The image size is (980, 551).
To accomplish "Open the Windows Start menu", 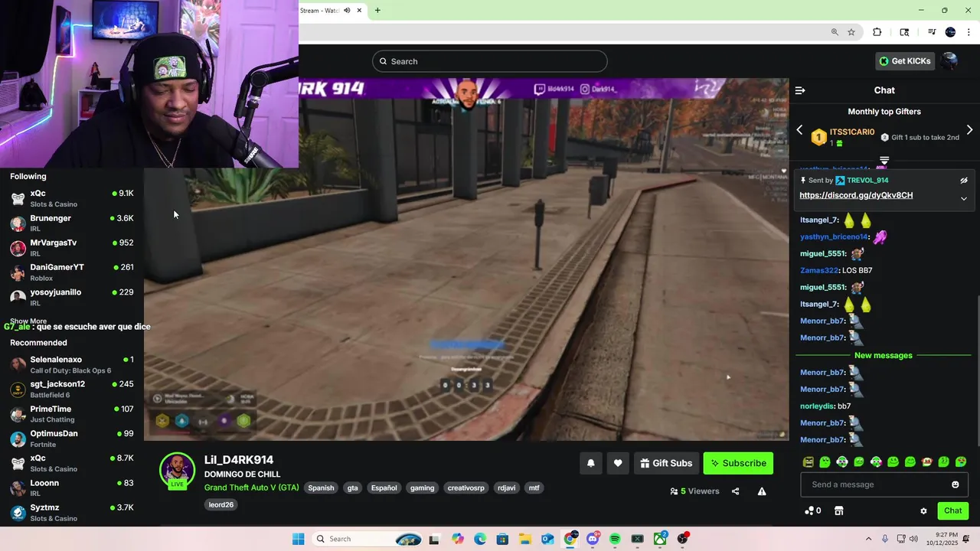I will coord(298,539).
